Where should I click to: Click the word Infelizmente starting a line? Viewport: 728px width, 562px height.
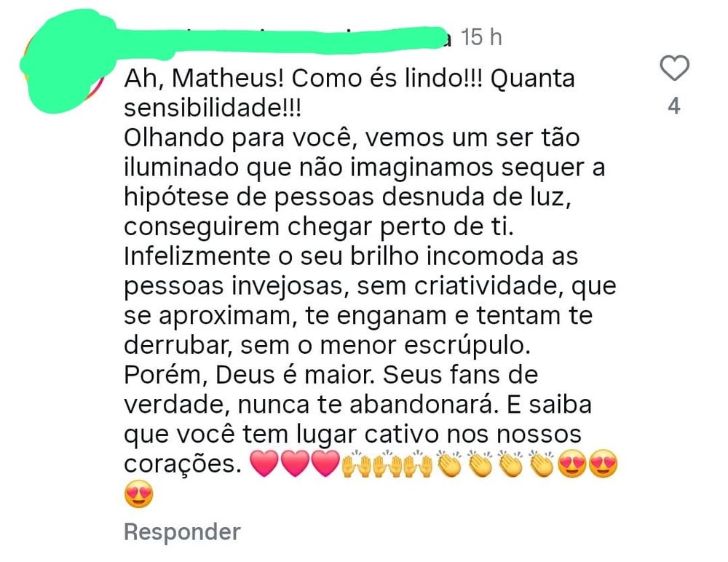tap(197, 256)
